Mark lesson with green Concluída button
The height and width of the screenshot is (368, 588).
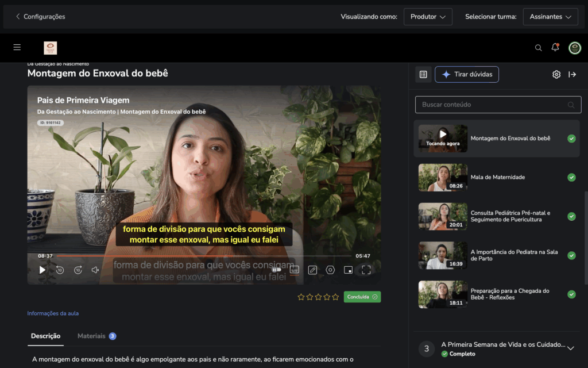tap(362, 297)
